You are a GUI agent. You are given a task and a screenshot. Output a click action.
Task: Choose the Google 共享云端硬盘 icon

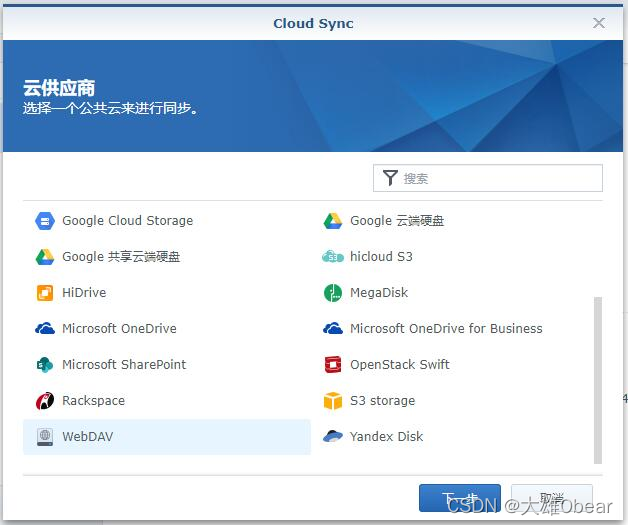click(x=45, y=257)
